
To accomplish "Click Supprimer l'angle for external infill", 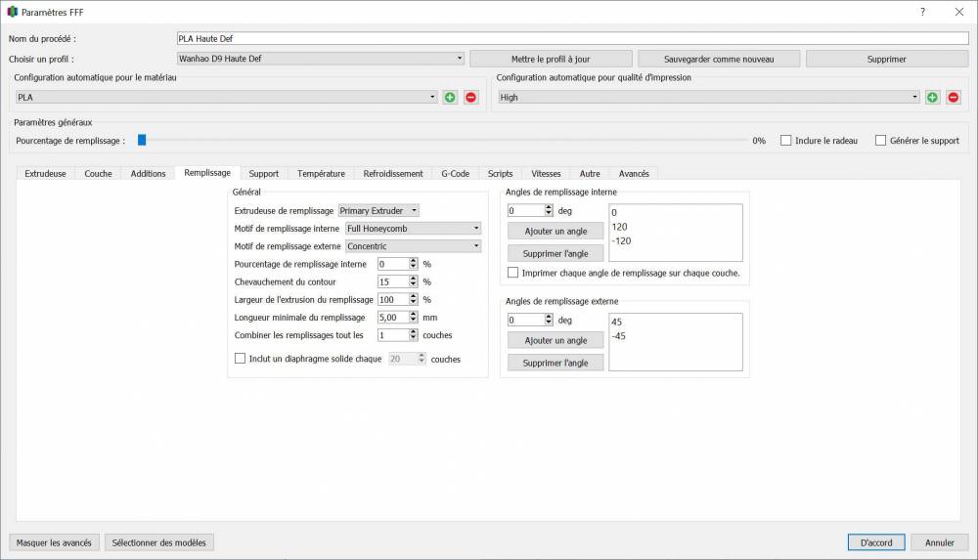I will click(556, 363).
